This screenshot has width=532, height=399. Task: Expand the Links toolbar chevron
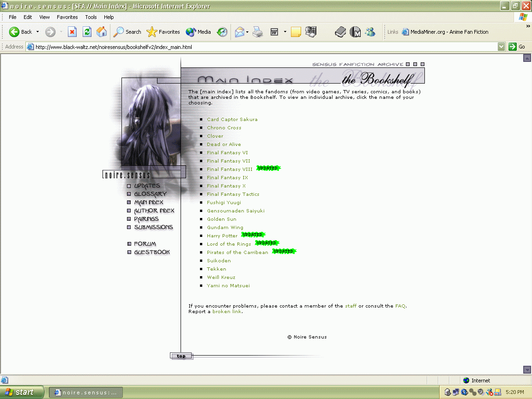pyautogui.click(x=528, y=26)
